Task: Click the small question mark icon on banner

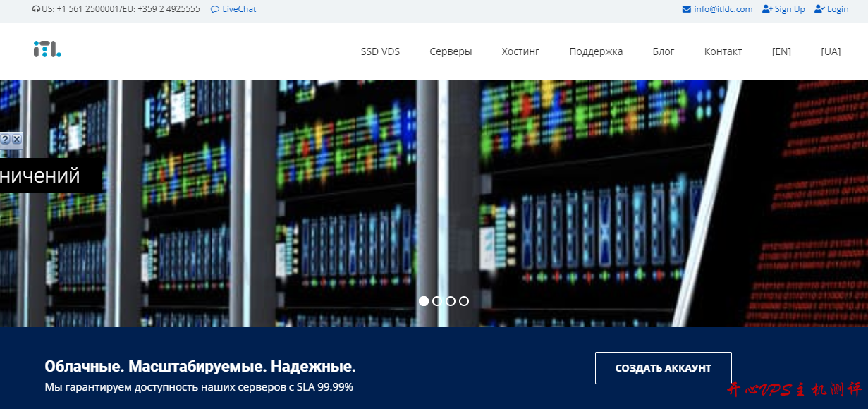Action: [5, 140]
